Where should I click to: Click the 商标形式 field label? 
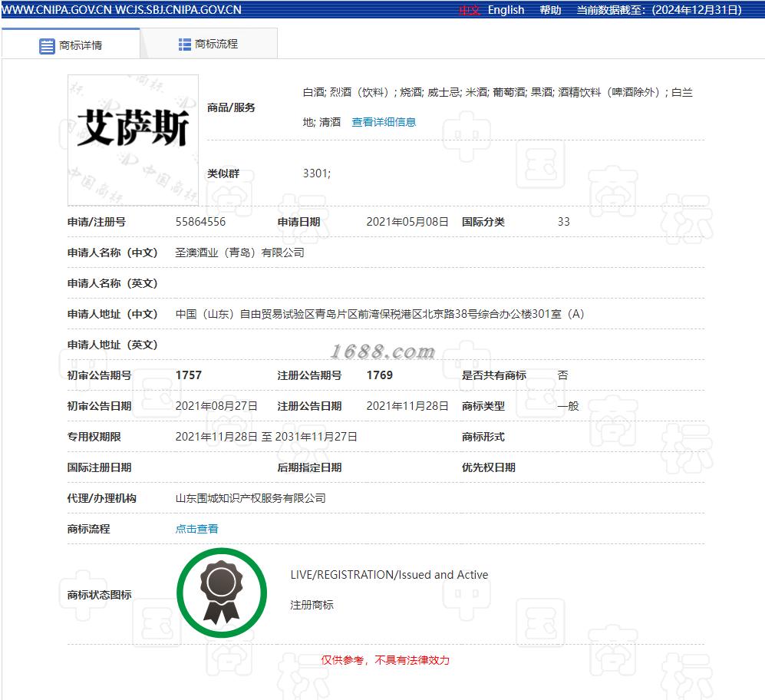(483, 437)
